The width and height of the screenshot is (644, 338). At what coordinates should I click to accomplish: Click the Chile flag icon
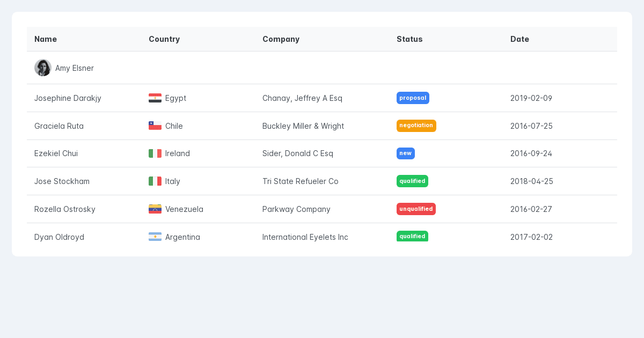153,126
